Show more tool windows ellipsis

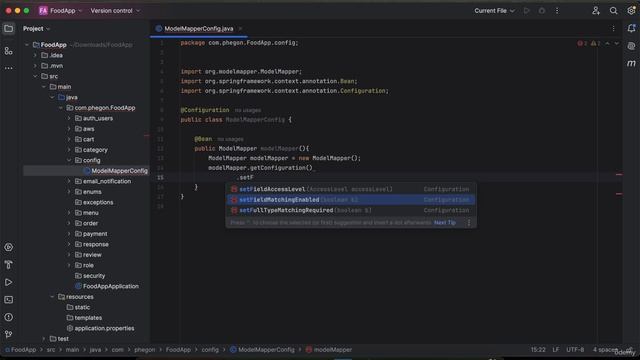[x=9, y=68]
